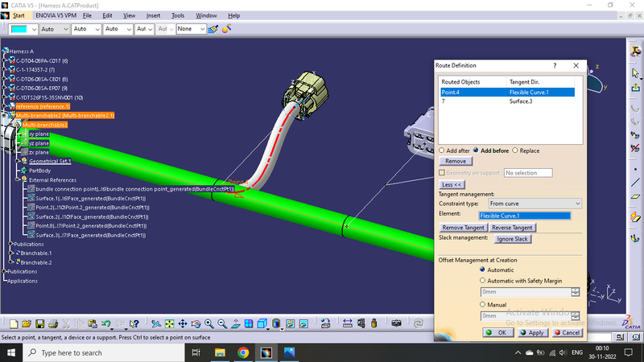Image resolution: width=644 pixels, height=362 pixels.
Task: Open the Painter graphic properties icon
Action: (x=213, y=29)
